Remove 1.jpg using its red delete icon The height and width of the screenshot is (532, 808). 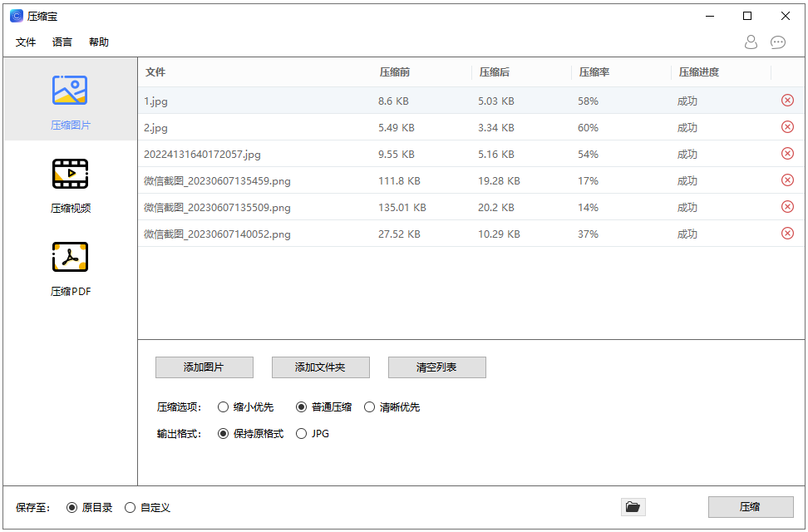(x=787, y=101)
